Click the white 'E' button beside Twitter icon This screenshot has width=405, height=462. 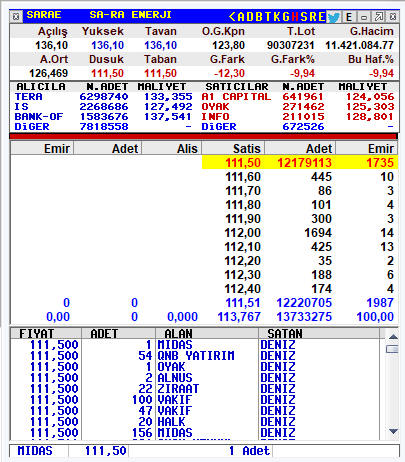(x=349, y=17)
